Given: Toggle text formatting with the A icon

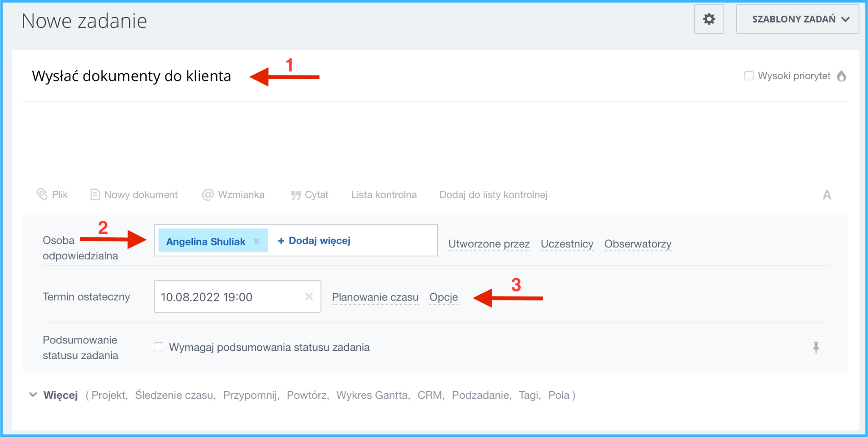Looking at the screenshot, I should coord(826,195).
